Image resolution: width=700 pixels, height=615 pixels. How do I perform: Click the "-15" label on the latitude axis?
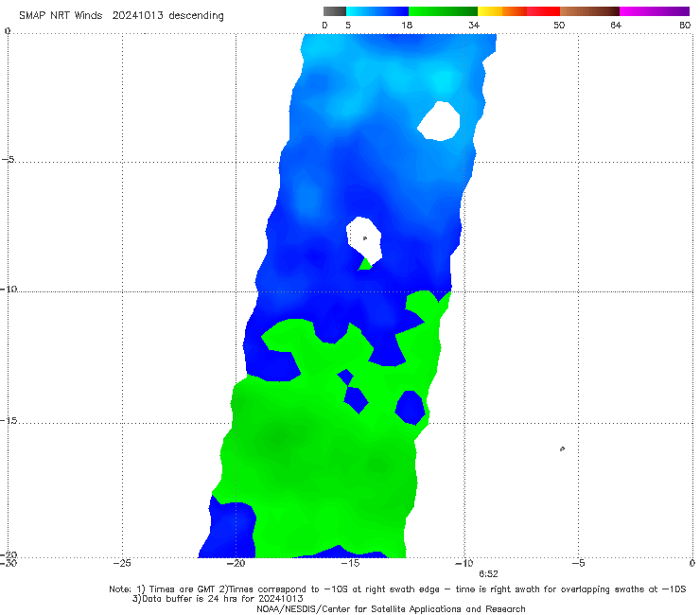pos(9,420)
